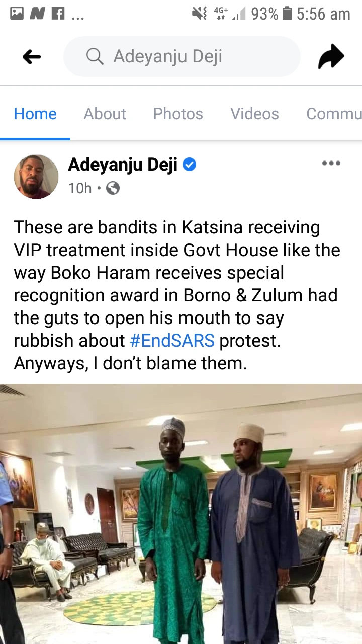Select the Home tab
The image size is (362, 644).
point(35,114)
